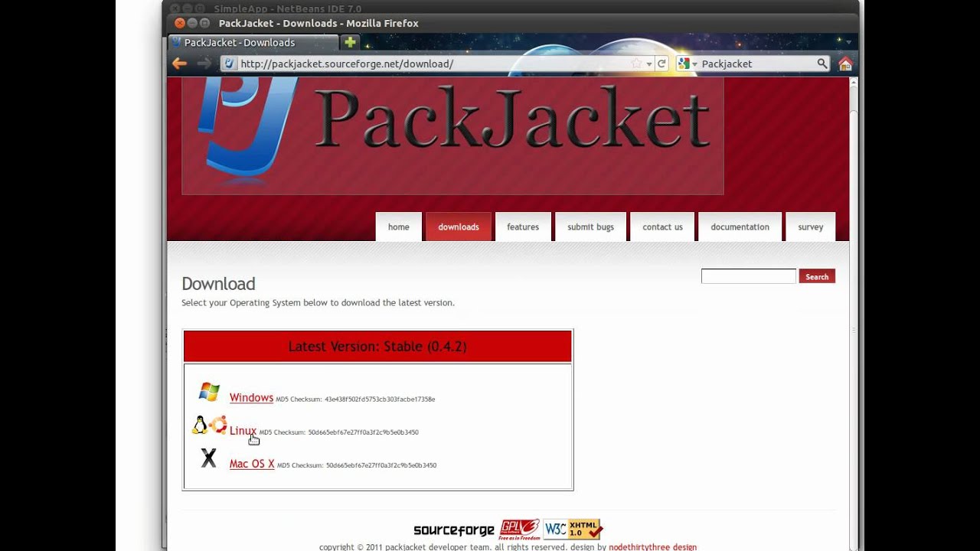Screen dimensions: 980x551
Task: Click the Windows download link
Action: (x=251, y=398)
